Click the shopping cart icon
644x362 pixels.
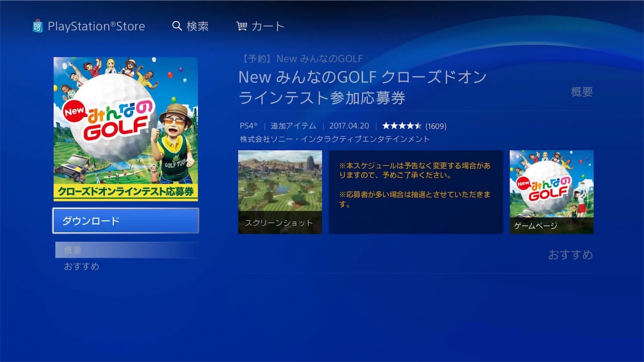[241, 26]
